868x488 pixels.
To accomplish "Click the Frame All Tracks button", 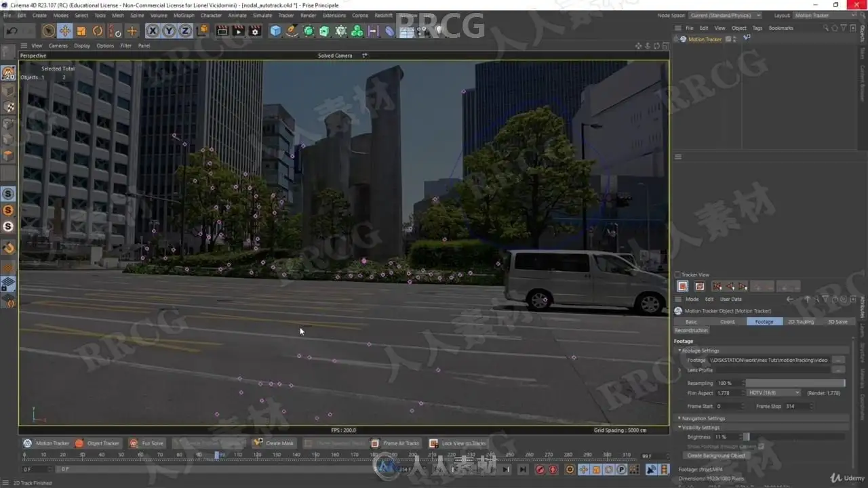I will [395, 443].
